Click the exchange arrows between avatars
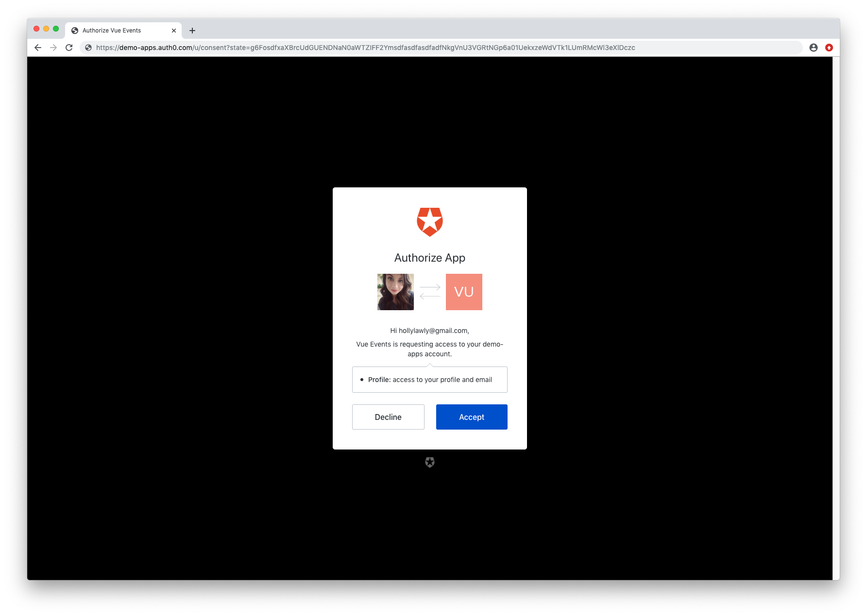Image resolution: width=867 pixels, height=616 pixels. pos(430,292)
